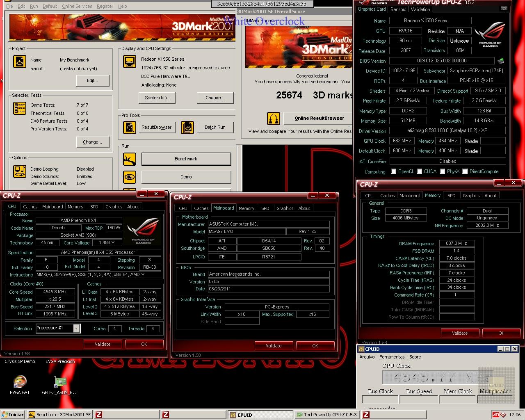Open EVGA GVT desktop shortcut

click(20, 385)
